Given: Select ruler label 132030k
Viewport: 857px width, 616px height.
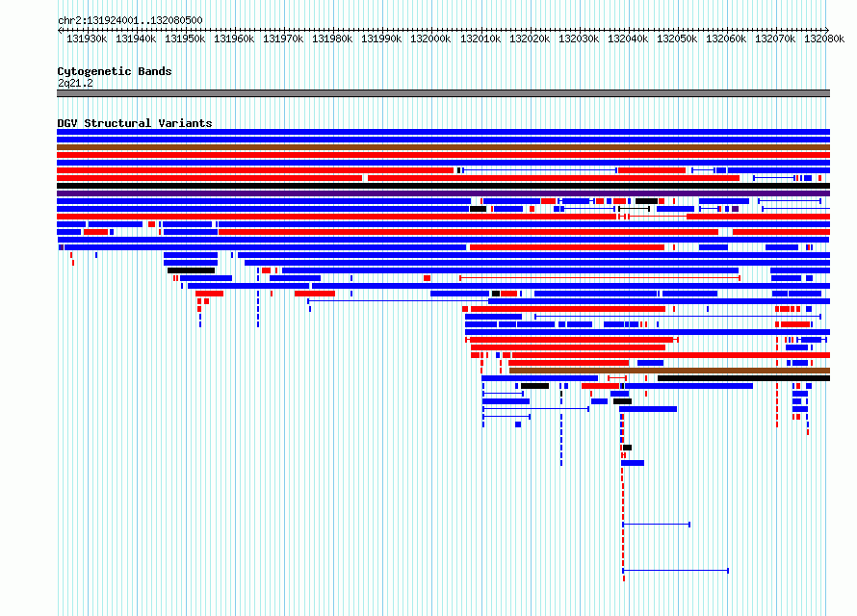Looking at the screenshot, I should [x=579, y=38].
